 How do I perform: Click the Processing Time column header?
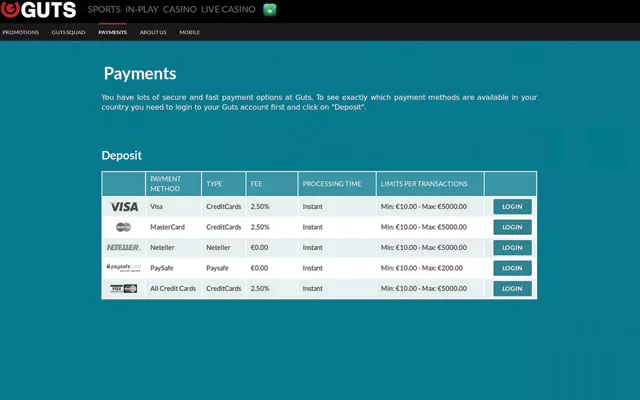(x=337, y=184)
